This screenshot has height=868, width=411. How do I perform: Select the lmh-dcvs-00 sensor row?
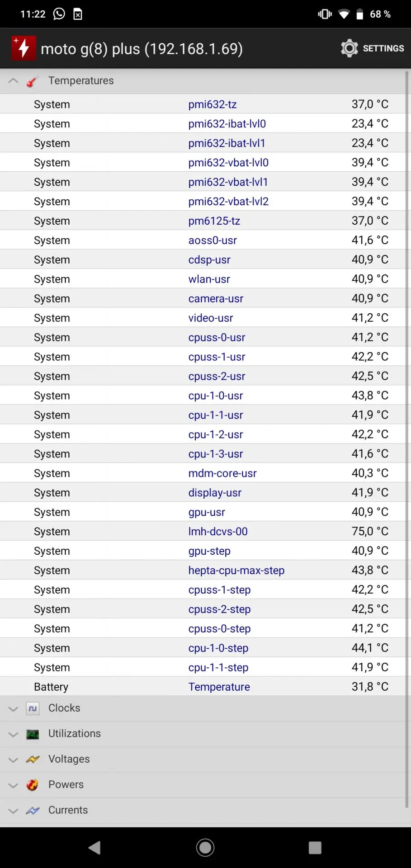coord(203,531)
